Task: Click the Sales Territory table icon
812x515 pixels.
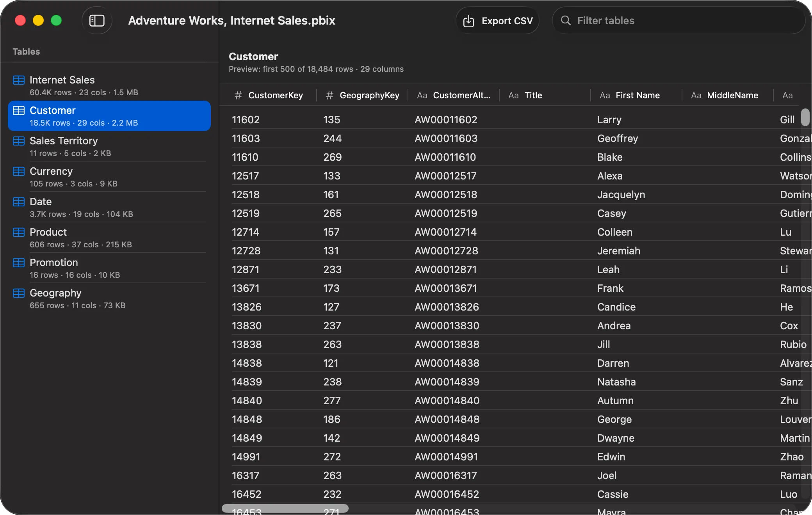Action: pos(19,141)
